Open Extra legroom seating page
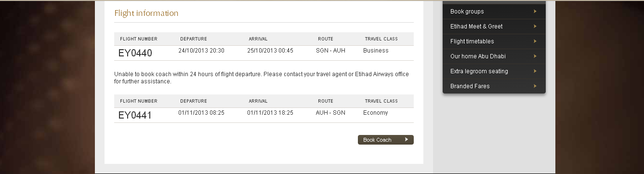This screenshot has height=174, width=644. coord(494,71)
